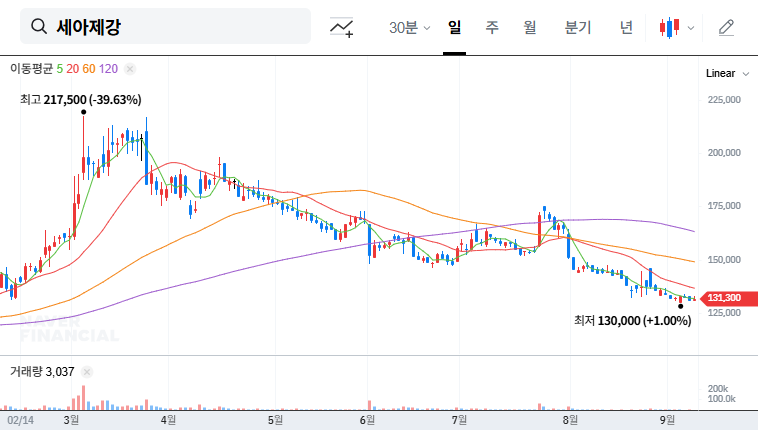This screenshot has width=758, height=430.
Task: Click the 5월 time axis label
Action: pyautogui.click(x=275, y=420)
